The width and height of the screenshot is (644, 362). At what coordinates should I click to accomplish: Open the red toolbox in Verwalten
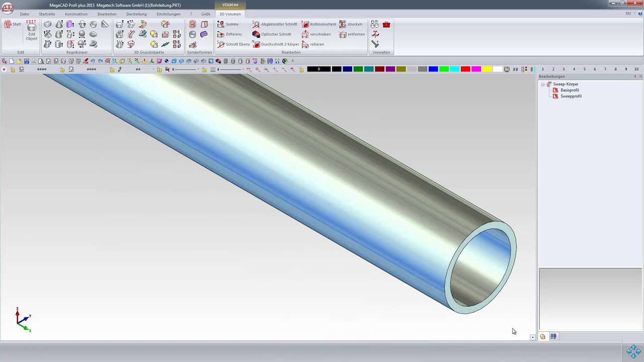(x=386, y=24)
